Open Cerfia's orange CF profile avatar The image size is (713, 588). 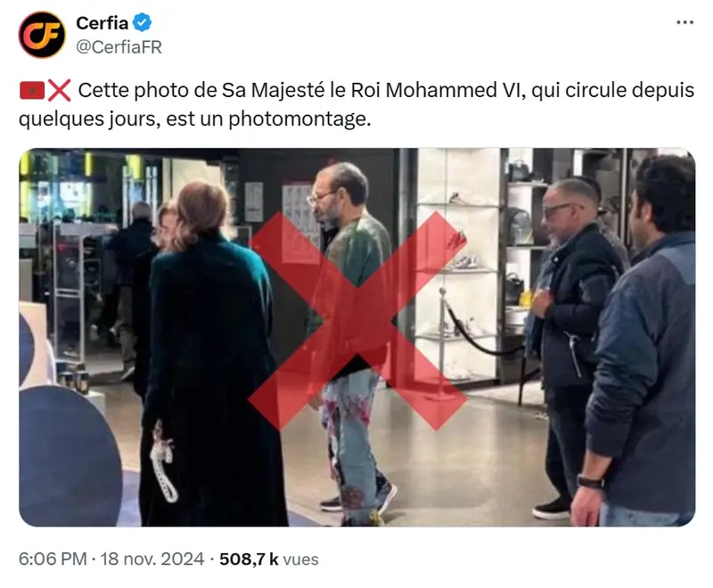pyautogui.click(x=42, y=35)
